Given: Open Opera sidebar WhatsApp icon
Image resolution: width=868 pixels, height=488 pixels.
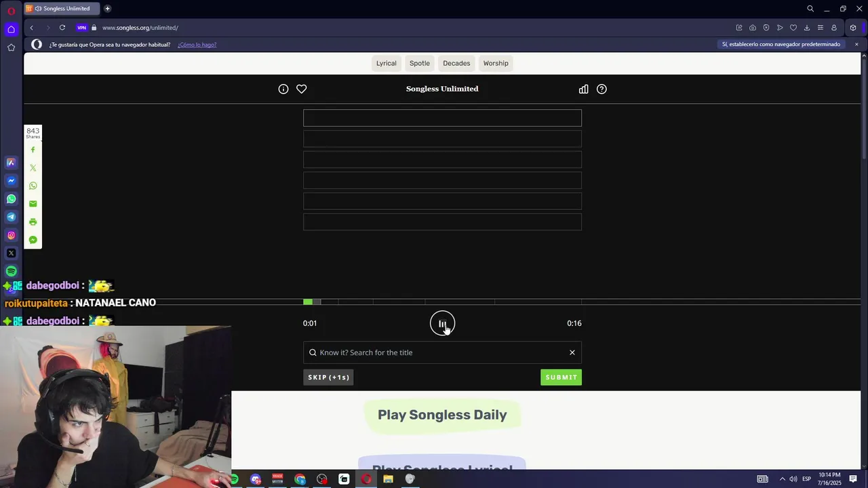Looking at the screenshot, I should (x=11, y=199).
